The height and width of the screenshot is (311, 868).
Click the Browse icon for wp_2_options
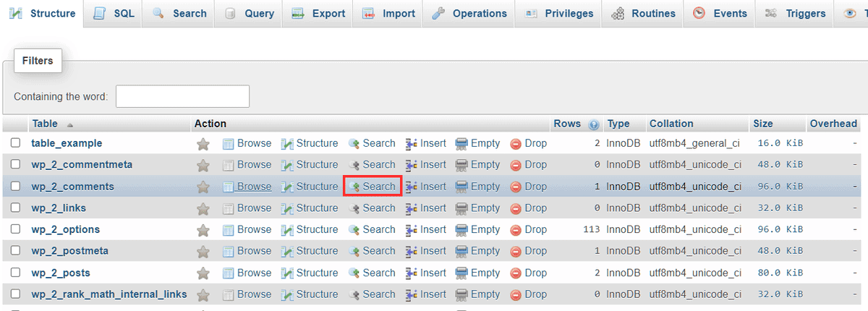click(x=229, y=230)
